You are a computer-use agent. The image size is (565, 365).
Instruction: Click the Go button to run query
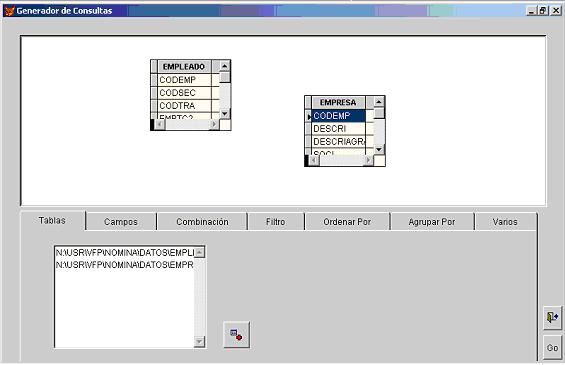pyautogui.click(x=552, y=348)
